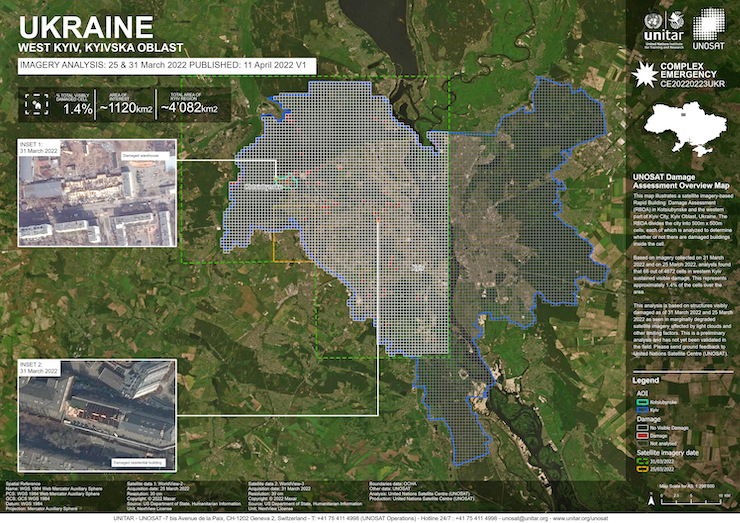Click the yellow 25/03/2022 imagery date symbol
Image resolution: width=740 pixels, height=523 pixels.
coord(643,470)
